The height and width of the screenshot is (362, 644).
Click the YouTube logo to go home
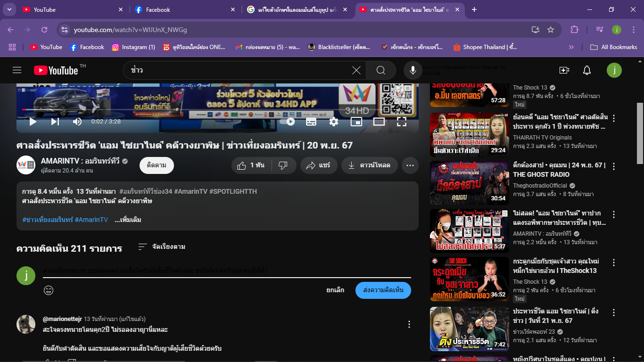pyautogui.click(x=56, y=70)
